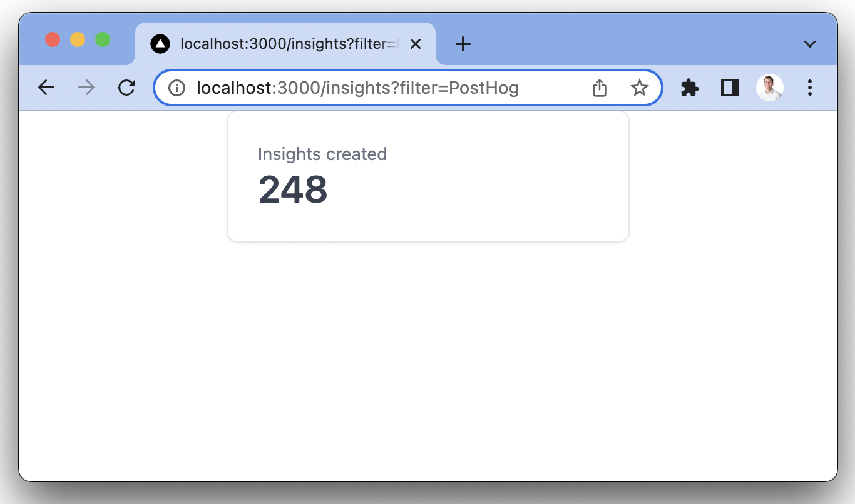The image size is (855, 504).
Task: Click the share icon in the address bar
Action: [x=599, y=88]
